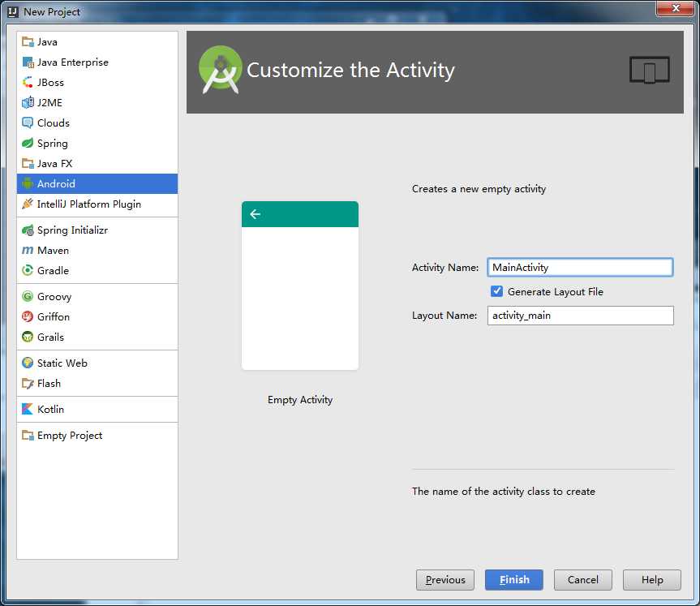Click the Java FX folder icon
Image resolution: width=700 pixels, height=606 pixels.
[28, 163]
